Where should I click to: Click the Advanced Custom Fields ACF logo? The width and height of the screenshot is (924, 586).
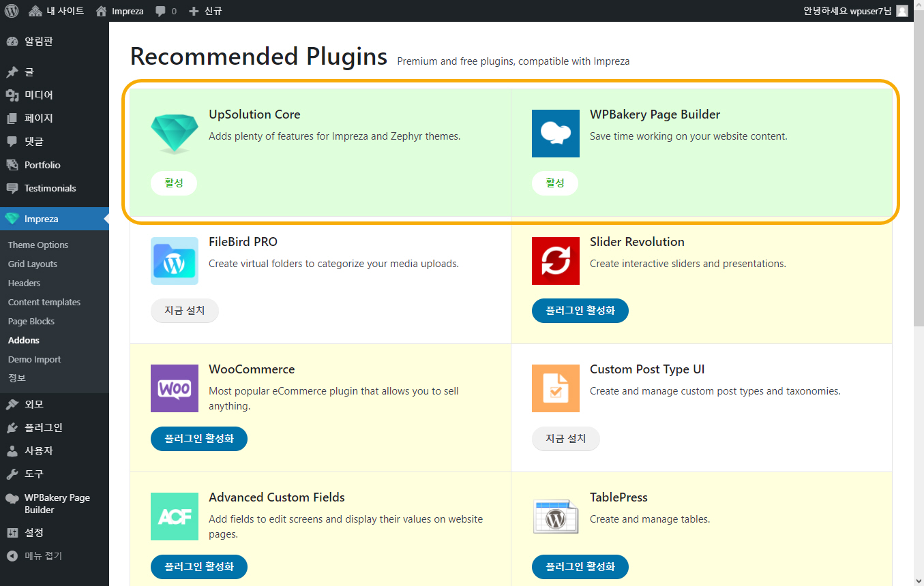[x=175, y=516]
